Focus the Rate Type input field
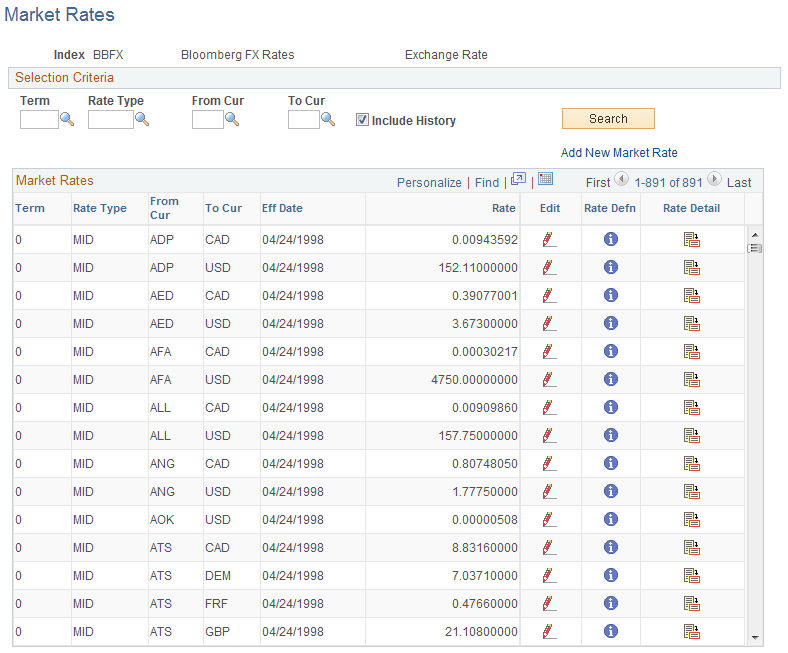Screen dimensions: 788x653 click(x=111, y=120)
